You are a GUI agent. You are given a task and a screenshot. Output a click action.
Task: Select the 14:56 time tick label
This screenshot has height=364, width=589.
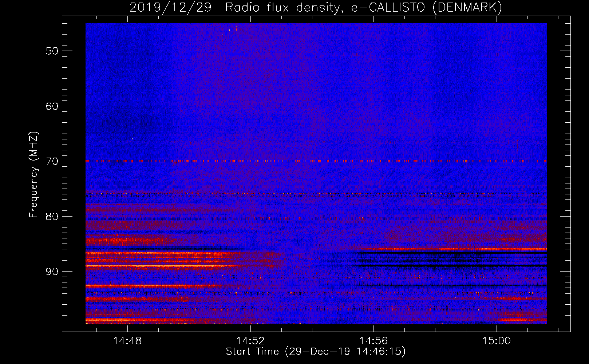click(x=373, y=341)
